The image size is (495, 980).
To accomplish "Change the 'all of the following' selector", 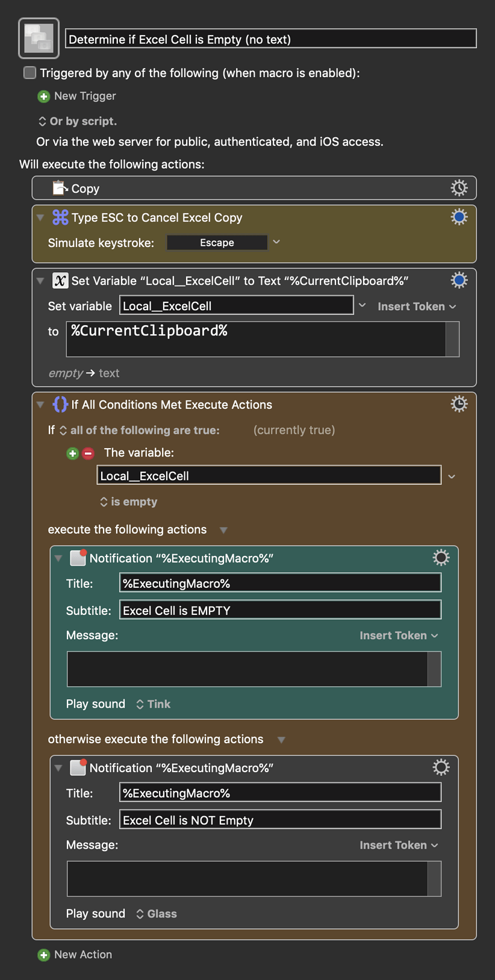I will (139, 430).
